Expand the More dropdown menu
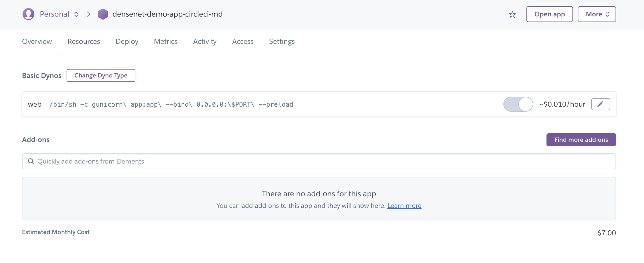Viewport: 644px width, 263px height. 597,14
